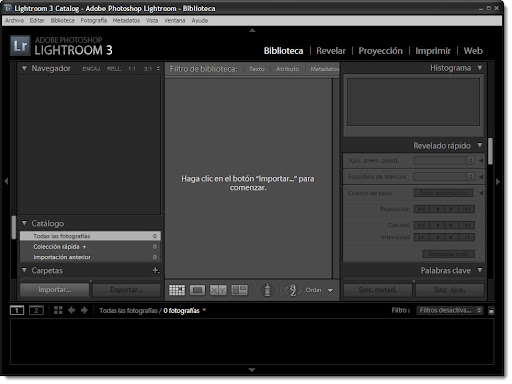Open Orden sort dropdown arrow
The width and height of the screenshot is (512, 384).
click(x=330, y=290)
